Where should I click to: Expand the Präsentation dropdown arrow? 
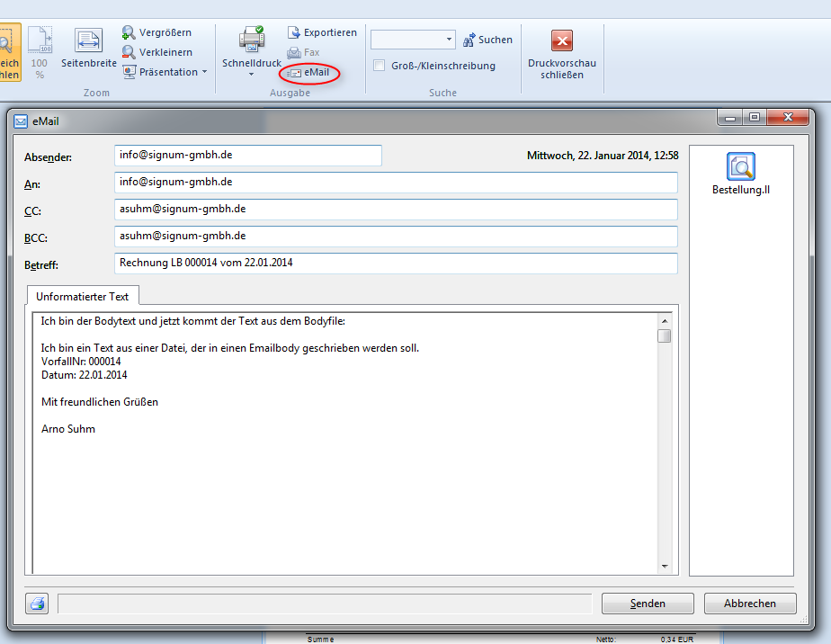point(204,72)
